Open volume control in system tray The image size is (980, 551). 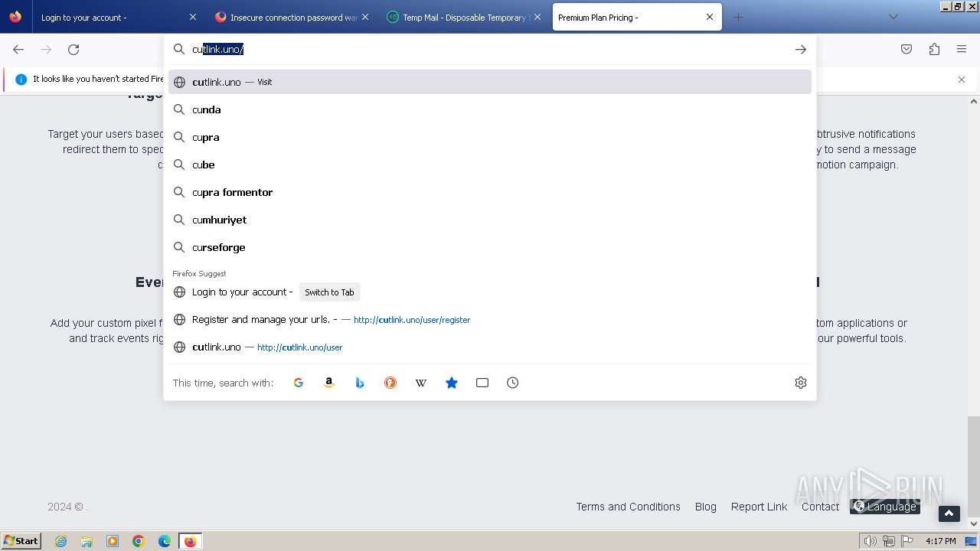point(870,541)
